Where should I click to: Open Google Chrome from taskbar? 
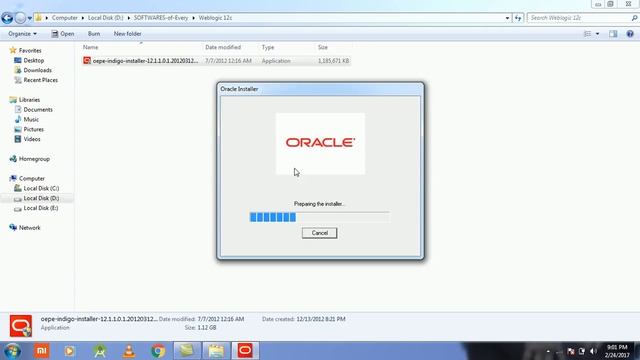pos(158,351)
